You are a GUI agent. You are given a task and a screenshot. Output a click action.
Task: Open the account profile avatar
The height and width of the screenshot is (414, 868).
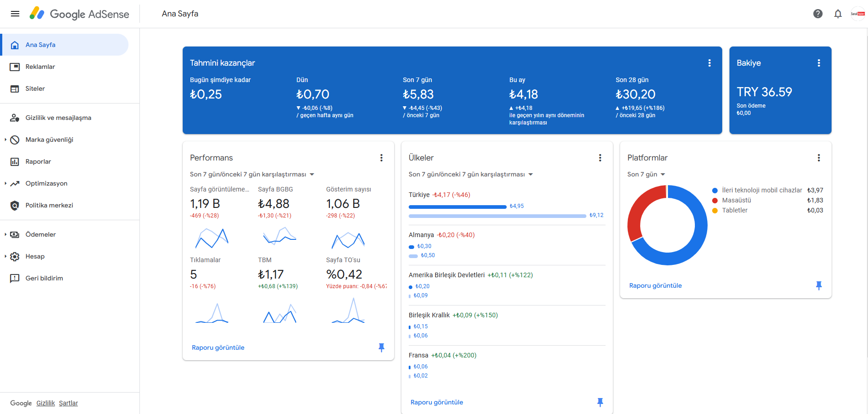[x=858, y=14]
